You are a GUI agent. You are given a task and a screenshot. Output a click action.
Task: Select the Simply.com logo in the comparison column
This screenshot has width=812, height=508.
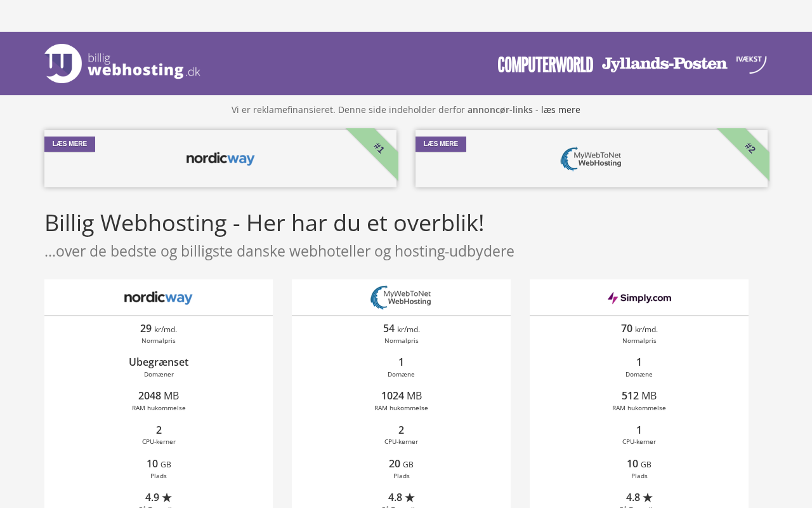pyautogui.click(x=639, y=298)
